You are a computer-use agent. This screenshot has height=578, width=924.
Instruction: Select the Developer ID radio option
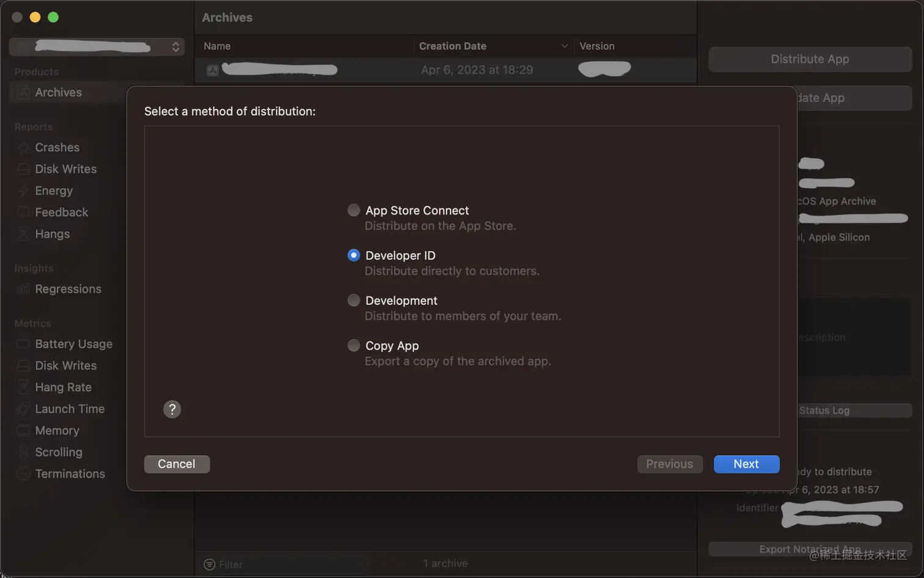tap(353, 255)
